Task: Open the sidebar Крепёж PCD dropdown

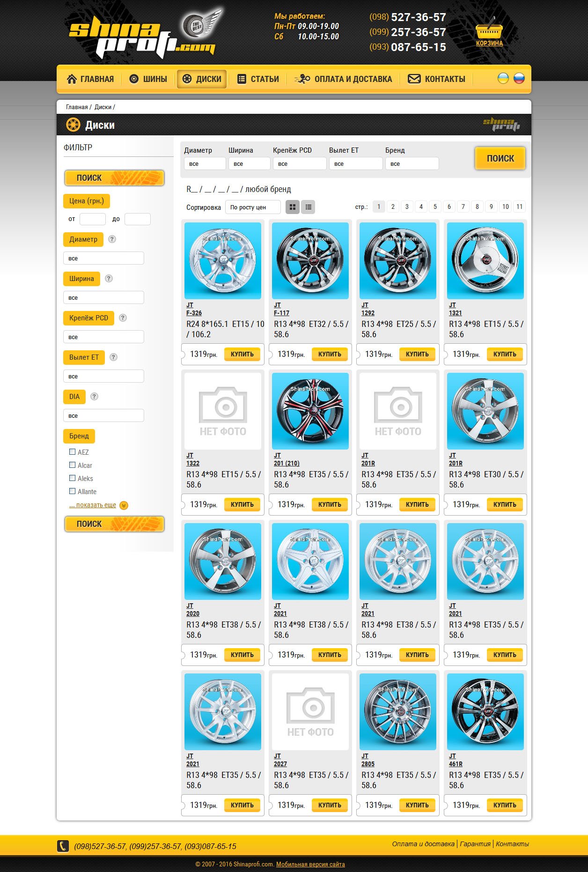Action: tap(103, 337)
